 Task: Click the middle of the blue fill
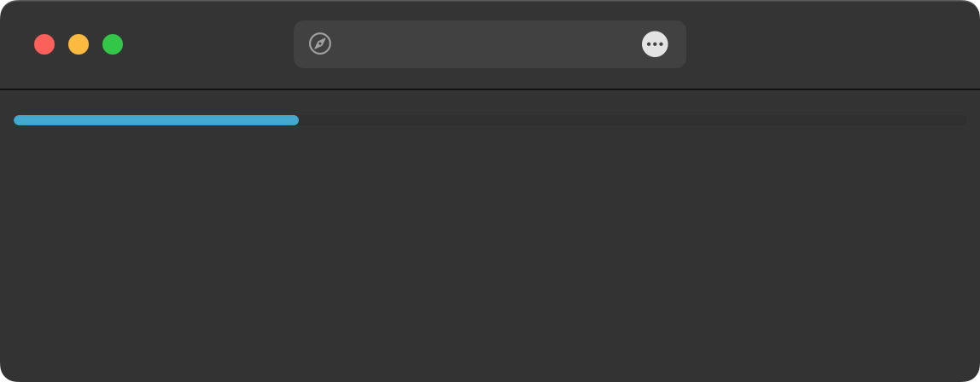(156, 120)
